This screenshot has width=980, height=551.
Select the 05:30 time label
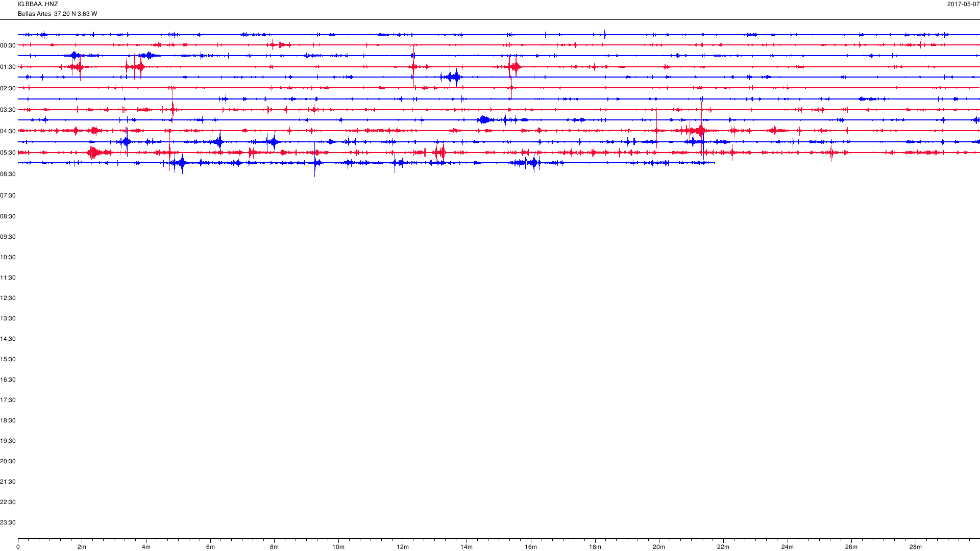click(x=8, y=153)
